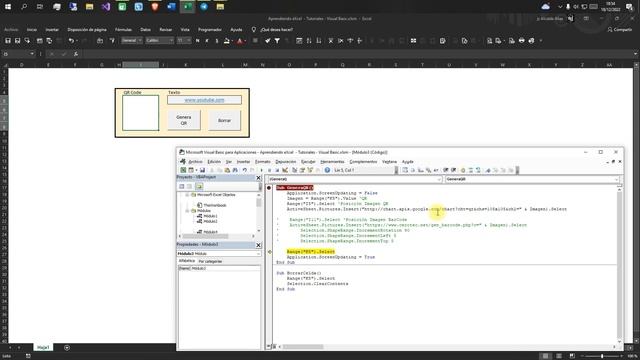This screenshot has width=640, height=360.
Task: Toggle bold formatting in Excel toolbar
Action: point(198,41)
